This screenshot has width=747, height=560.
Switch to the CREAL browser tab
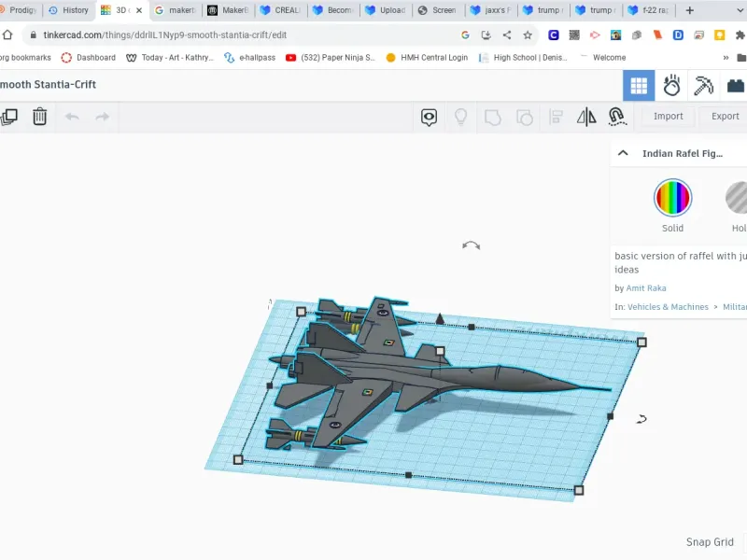click(x=281, y=10)
